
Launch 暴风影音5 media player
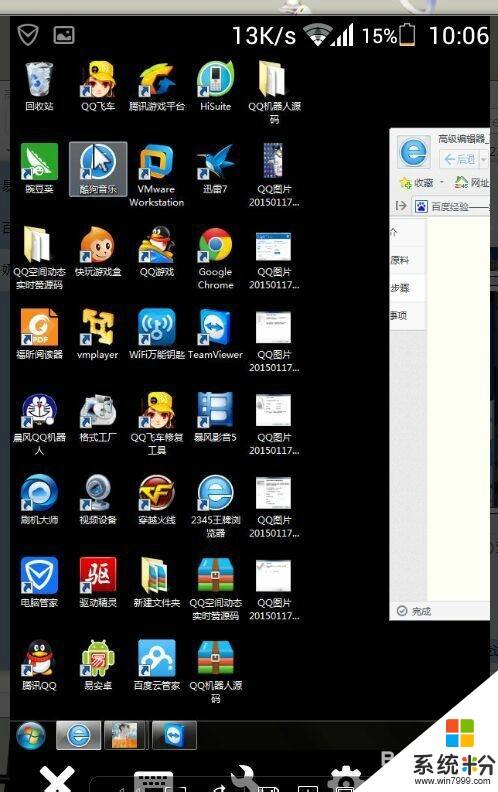(x=215, y=417)
